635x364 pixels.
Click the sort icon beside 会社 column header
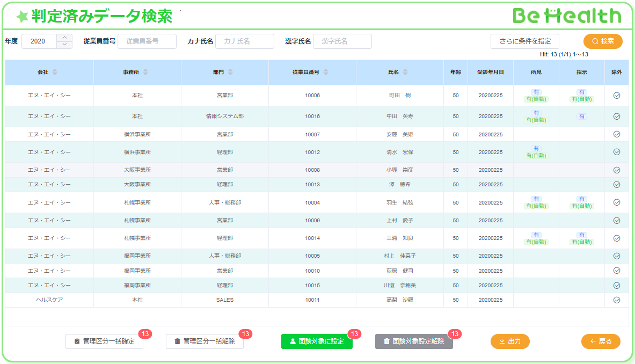[x=54, y=72]
